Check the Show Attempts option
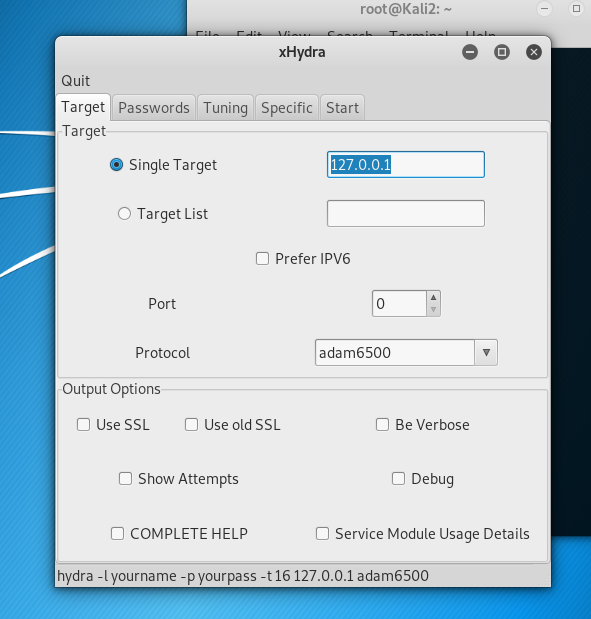The height and width of the screenshot is (619, 591). coord(126,479)
